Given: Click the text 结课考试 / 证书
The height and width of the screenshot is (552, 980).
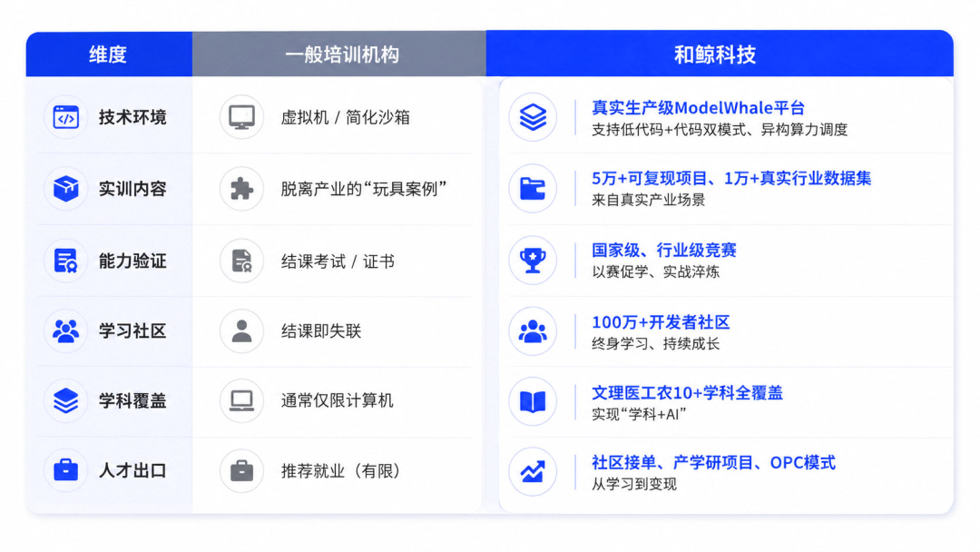Looking at the screenshot, I should coord(338,261).
